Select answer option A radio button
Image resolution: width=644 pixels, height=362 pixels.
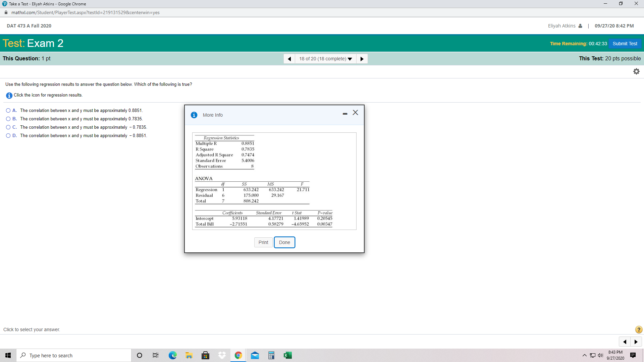point(8,111)
